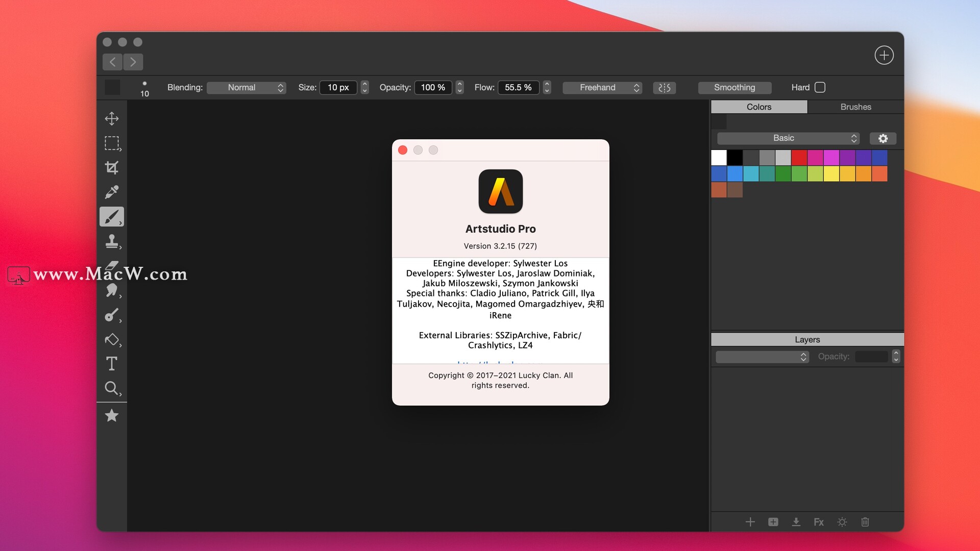Select the Text tool
Viewport: 980px width, 551px height.
pos(112,363)
